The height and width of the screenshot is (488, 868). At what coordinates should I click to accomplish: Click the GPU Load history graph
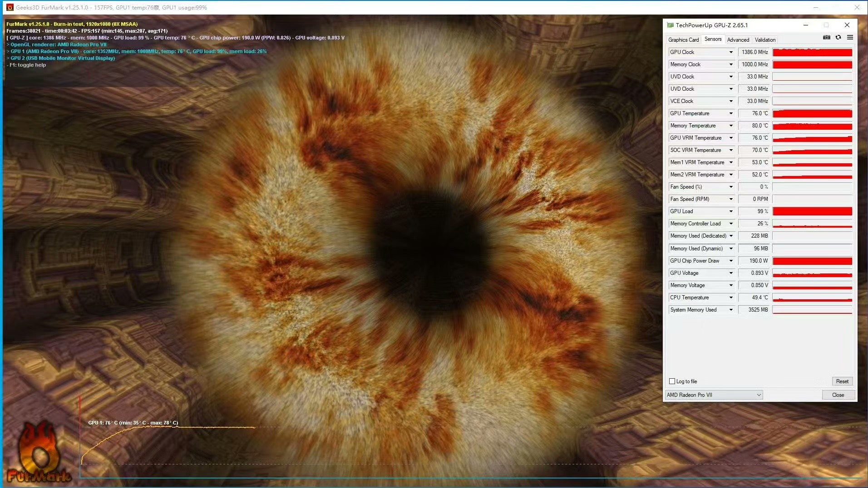tap(812, 211)
